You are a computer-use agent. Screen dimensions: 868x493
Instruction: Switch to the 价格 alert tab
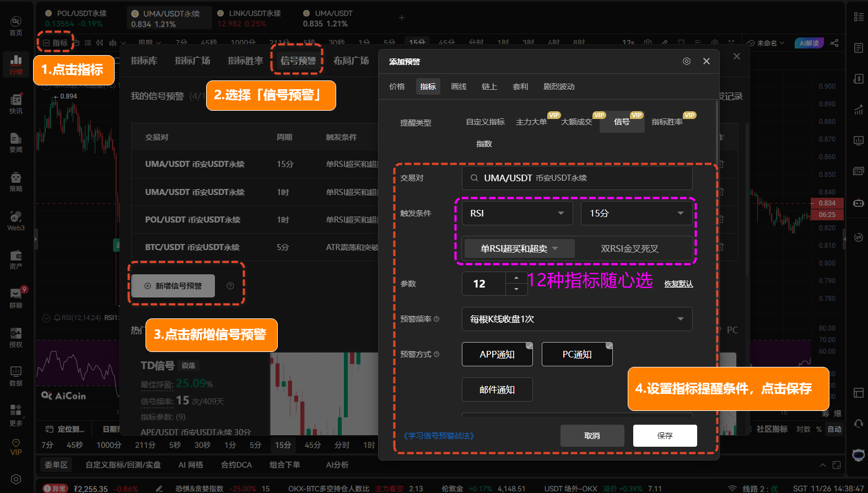[397, 86]
